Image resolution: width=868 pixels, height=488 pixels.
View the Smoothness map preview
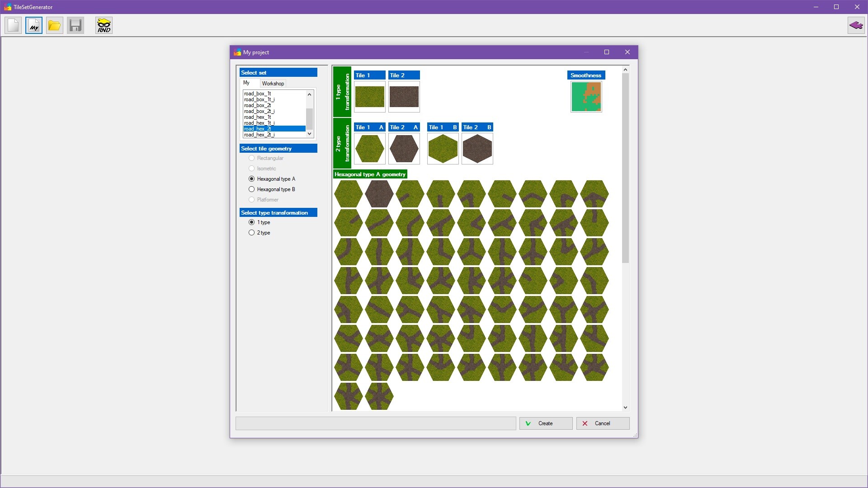(586, 96)
